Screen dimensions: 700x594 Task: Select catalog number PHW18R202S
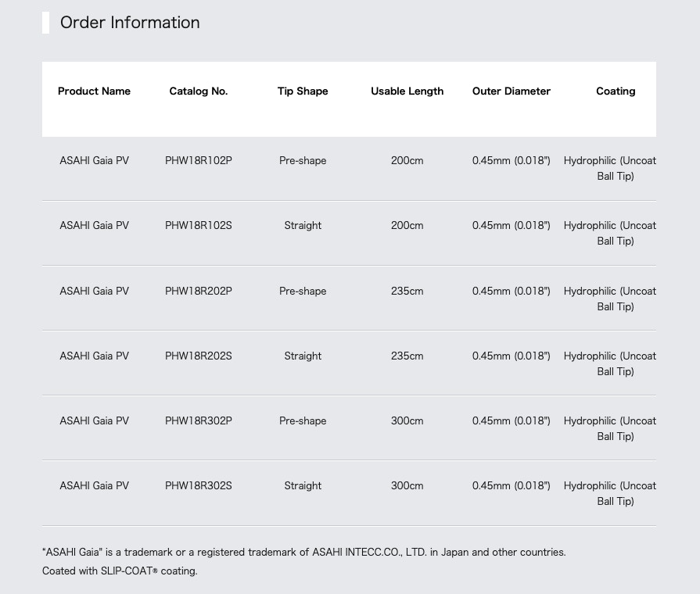point(199,356)
